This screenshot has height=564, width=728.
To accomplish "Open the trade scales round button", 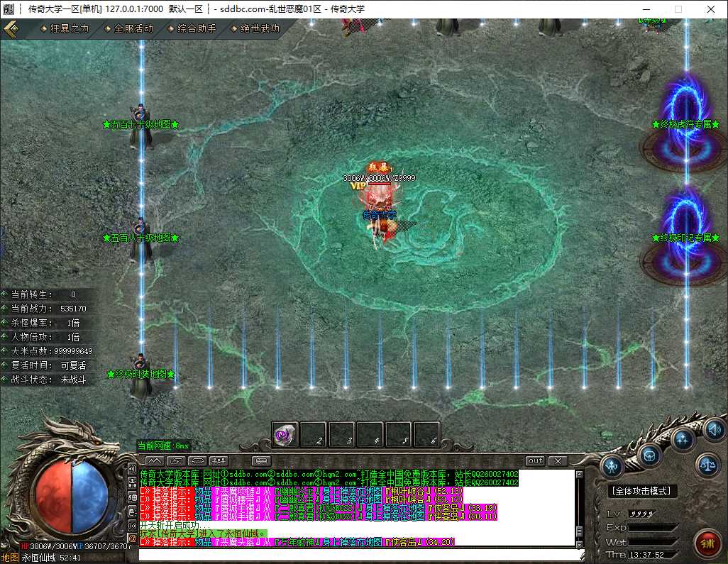I will point(707,464).
